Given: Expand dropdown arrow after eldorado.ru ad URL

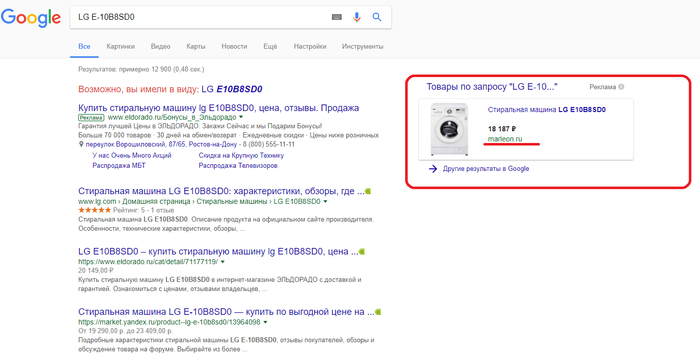Looking at the screenshot, I should tap(241, 117).
